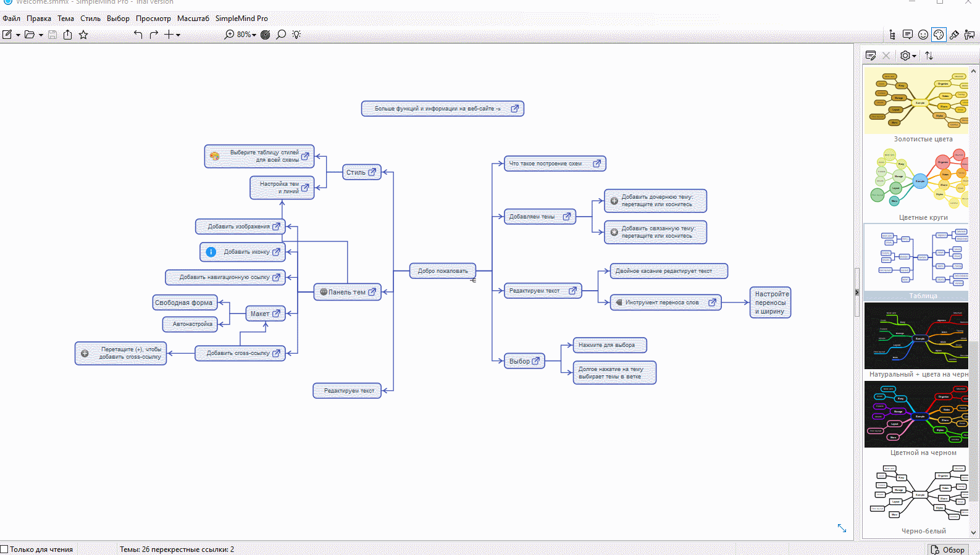This screenshot has height=555, width=980.
Task: Click the delete style X icon
Action: (x=886, y=56)
